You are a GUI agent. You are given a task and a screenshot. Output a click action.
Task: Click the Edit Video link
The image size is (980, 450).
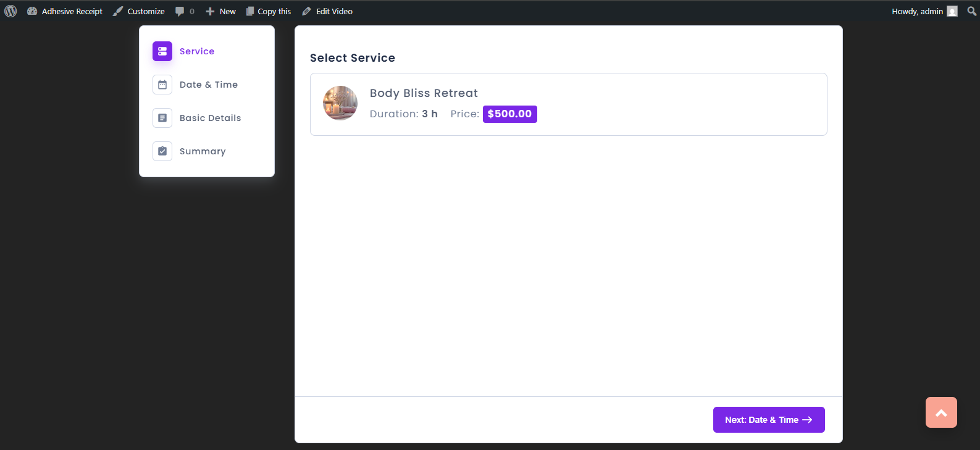pos(334,11)
